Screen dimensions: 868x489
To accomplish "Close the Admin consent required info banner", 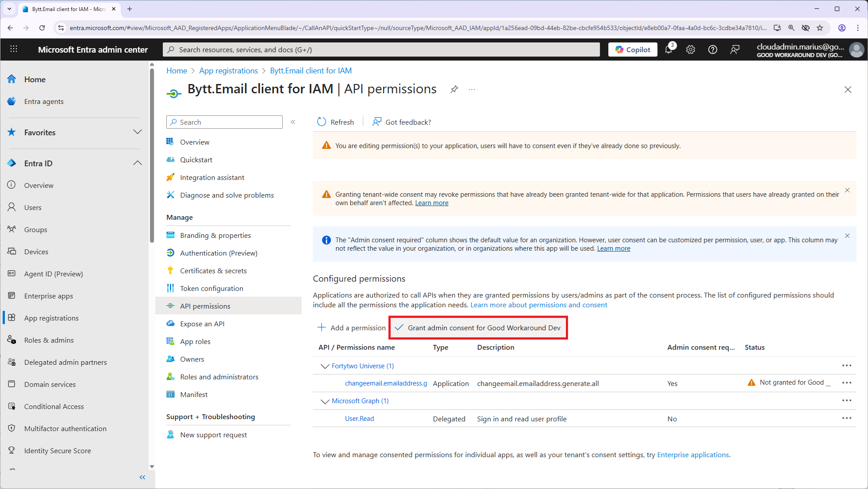I will point(847,236).
